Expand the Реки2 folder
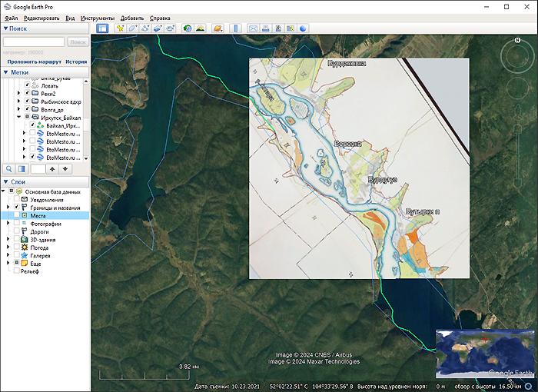 click(19, 93)
